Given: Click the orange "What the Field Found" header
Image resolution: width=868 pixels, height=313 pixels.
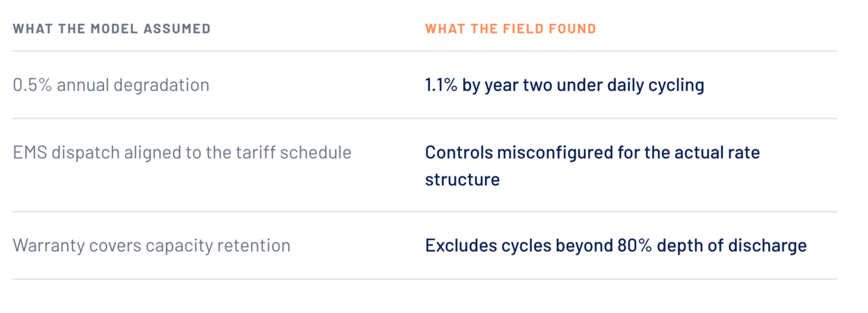Looking at the screenshot, I should click(x=510, y=29).
